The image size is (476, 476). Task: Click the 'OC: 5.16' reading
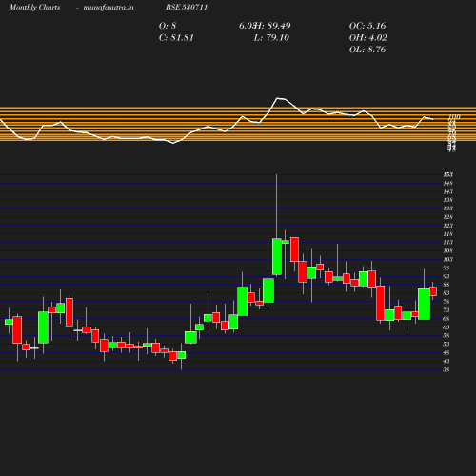click(x=367, y=26)
